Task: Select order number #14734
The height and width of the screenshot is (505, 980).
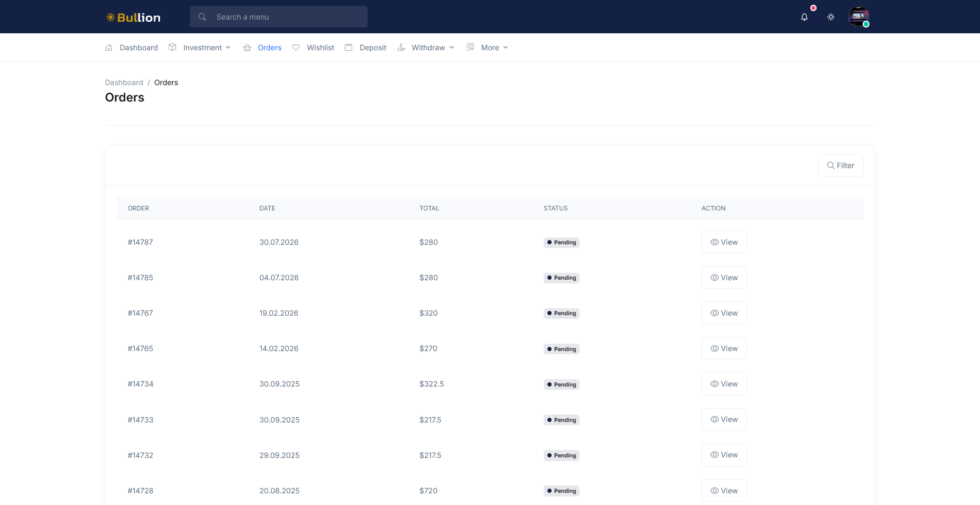Action: click(x=140, y=384)
